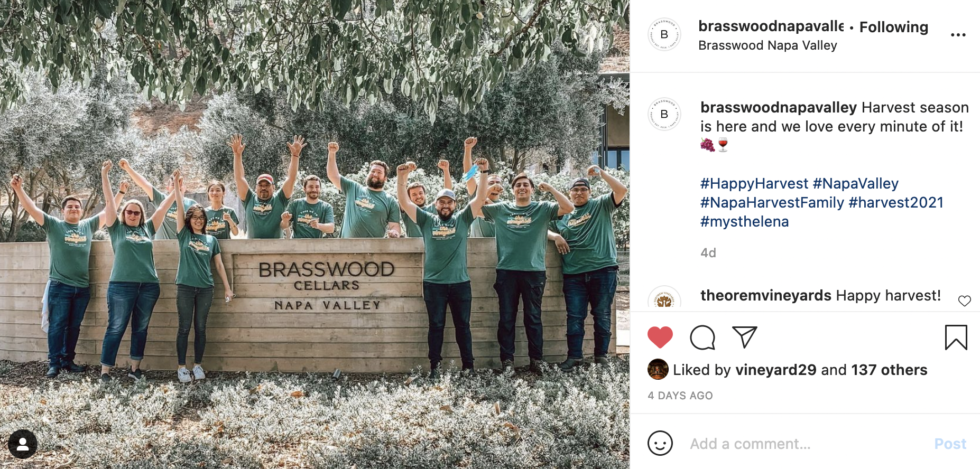View the 137 others likes list
The width and height of the screenshot is (980, 469).
click(889, 370)
